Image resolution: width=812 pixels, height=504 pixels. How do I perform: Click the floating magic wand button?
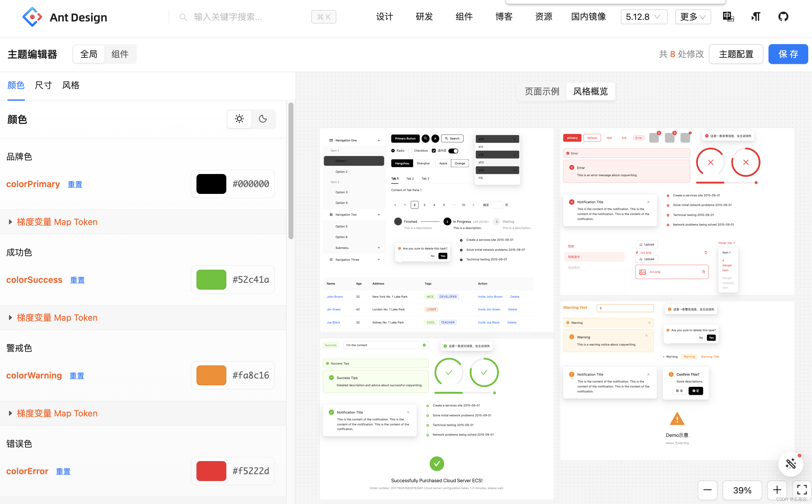(790, 464)
